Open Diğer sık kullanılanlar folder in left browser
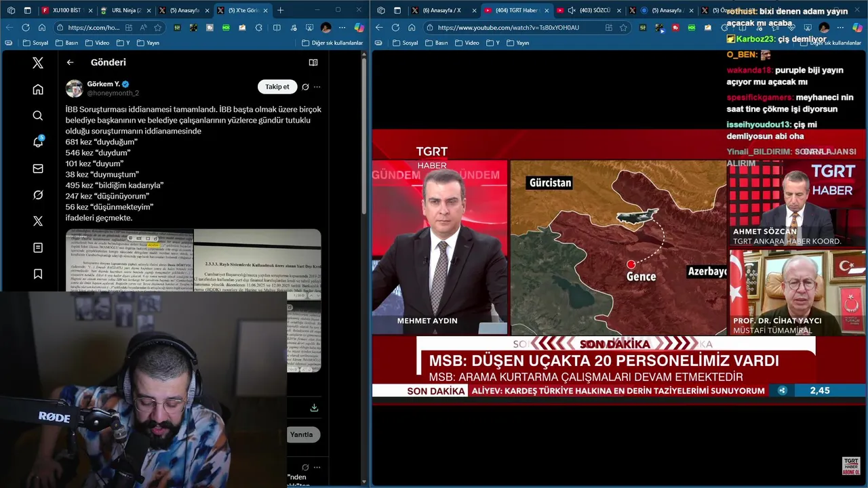 pyautogui.click(x=332, y=43)
